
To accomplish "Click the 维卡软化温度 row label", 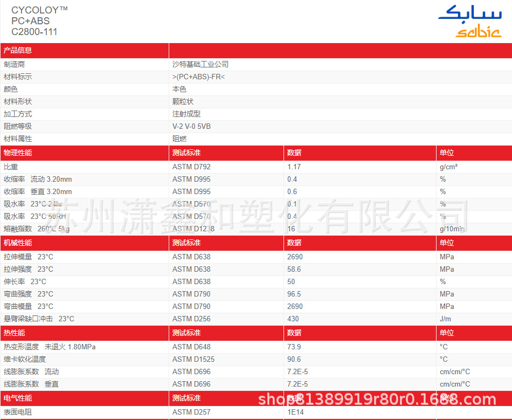I will [x=24, y=360].
